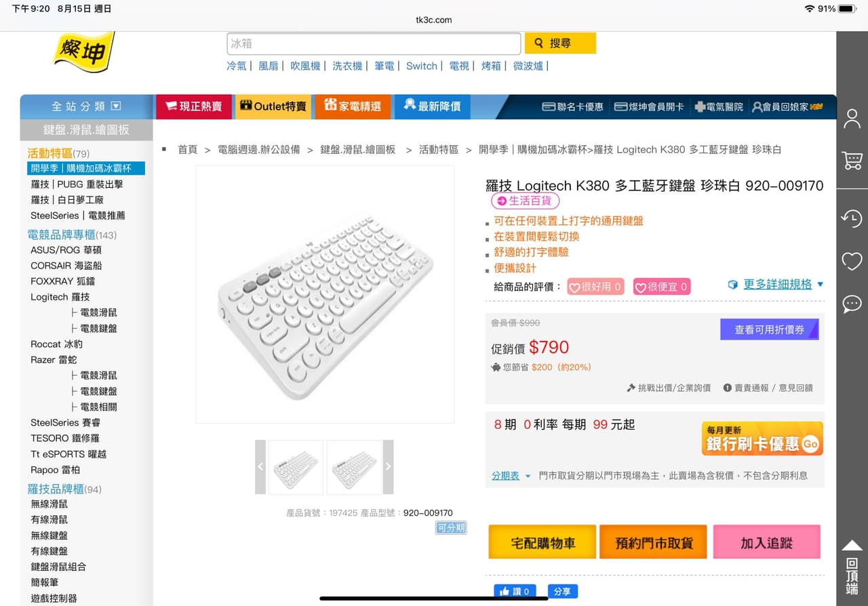
Task: Open sidebar brand Razer 雷蛇
Action: click(54, 359)
